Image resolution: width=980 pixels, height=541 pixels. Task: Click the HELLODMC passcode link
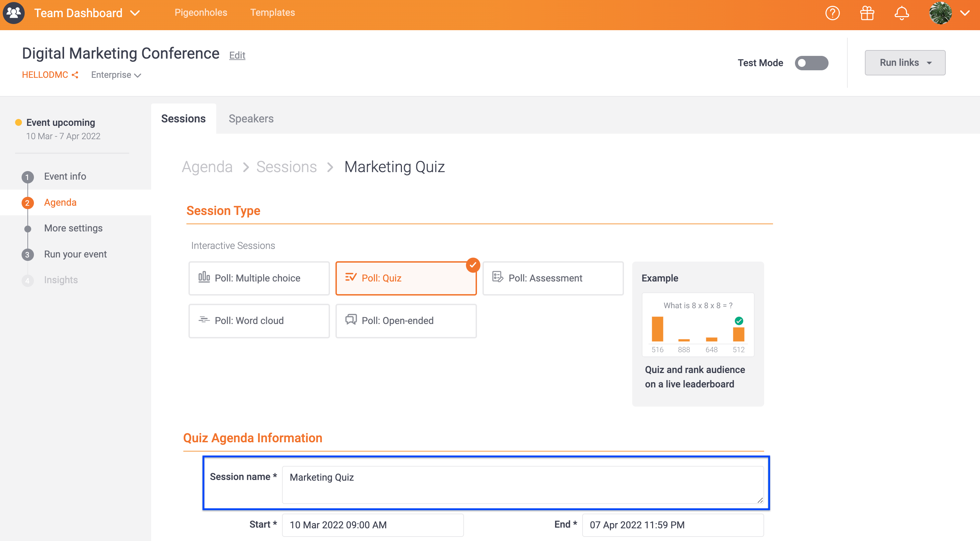45,75
